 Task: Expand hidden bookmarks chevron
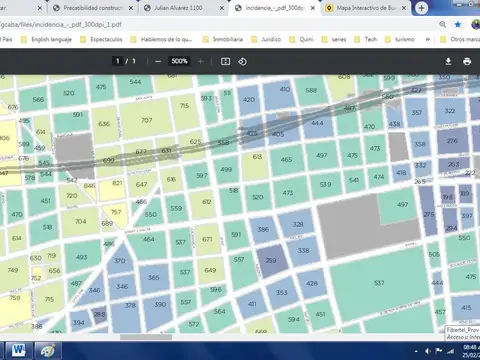click(x=427, y=39)
